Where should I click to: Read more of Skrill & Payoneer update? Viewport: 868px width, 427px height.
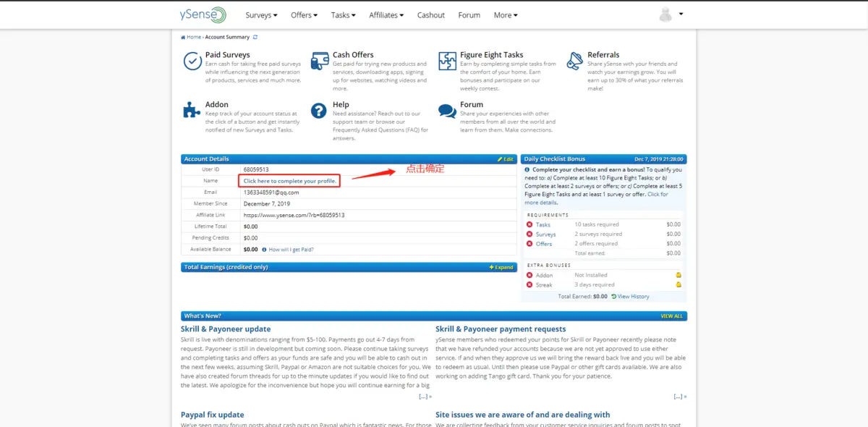[x=425, y=397]
